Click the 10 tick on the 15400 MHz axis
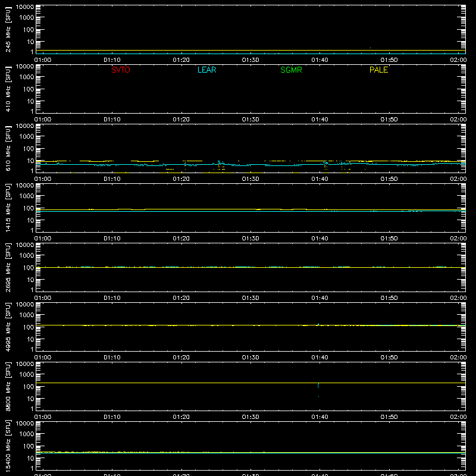 (30, 458)
